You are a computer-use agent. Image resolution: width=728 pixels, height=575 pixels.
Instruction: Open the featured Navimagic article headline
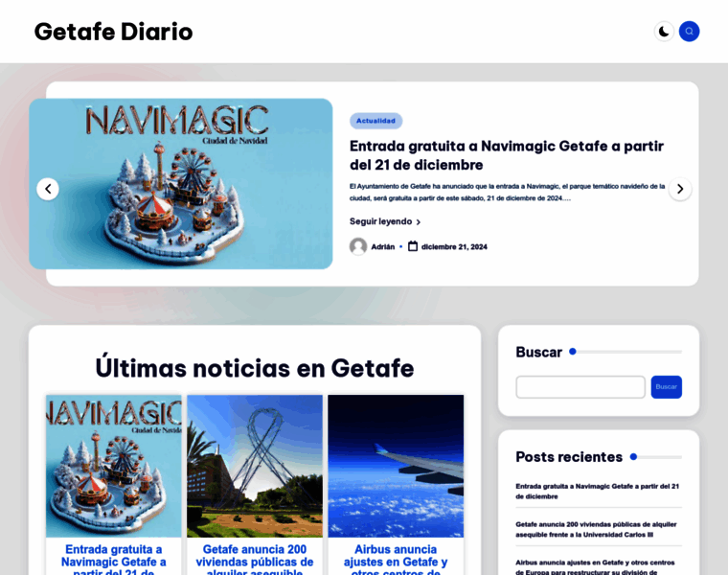[x=507, y=155]
